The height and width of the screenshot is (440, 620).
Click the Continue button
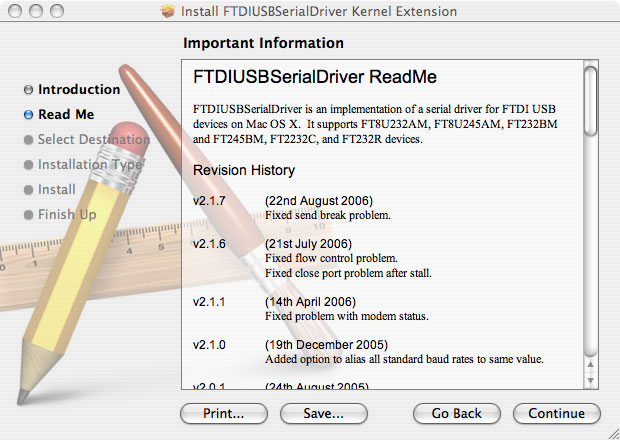point(557,414)
